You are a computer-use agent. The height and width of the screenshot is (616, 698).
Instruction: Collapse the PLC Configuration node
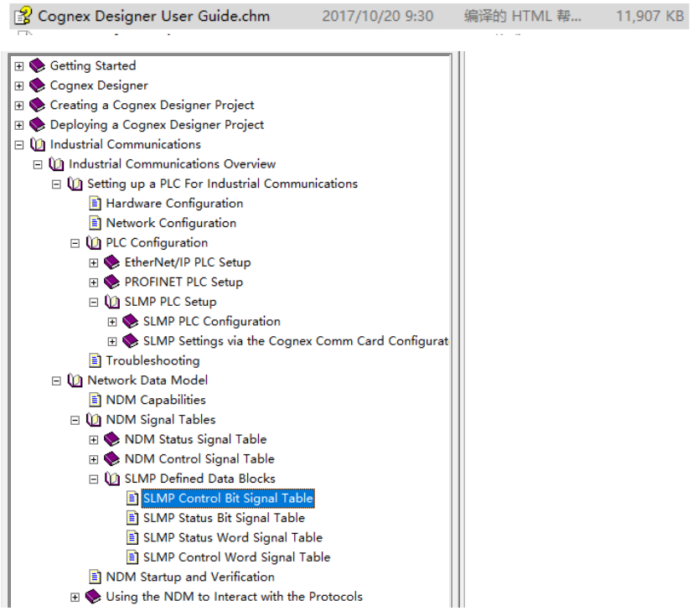tap(75, 243)
